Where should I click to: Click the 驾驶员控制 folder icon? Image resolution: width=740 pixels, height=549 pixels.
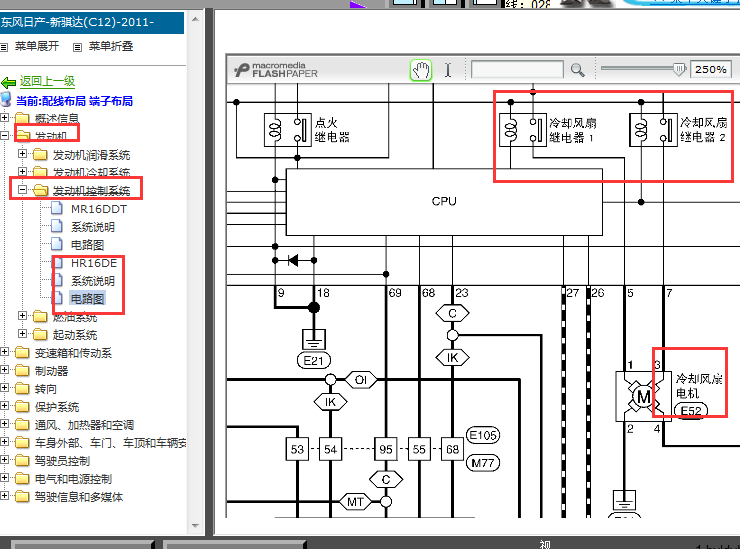tap(22, 460)
